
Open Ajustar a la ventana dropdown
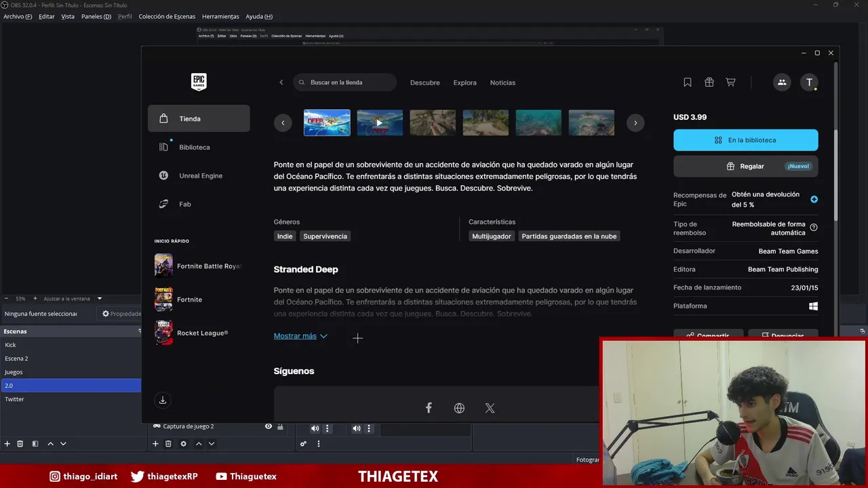click(x=73, y=298)
